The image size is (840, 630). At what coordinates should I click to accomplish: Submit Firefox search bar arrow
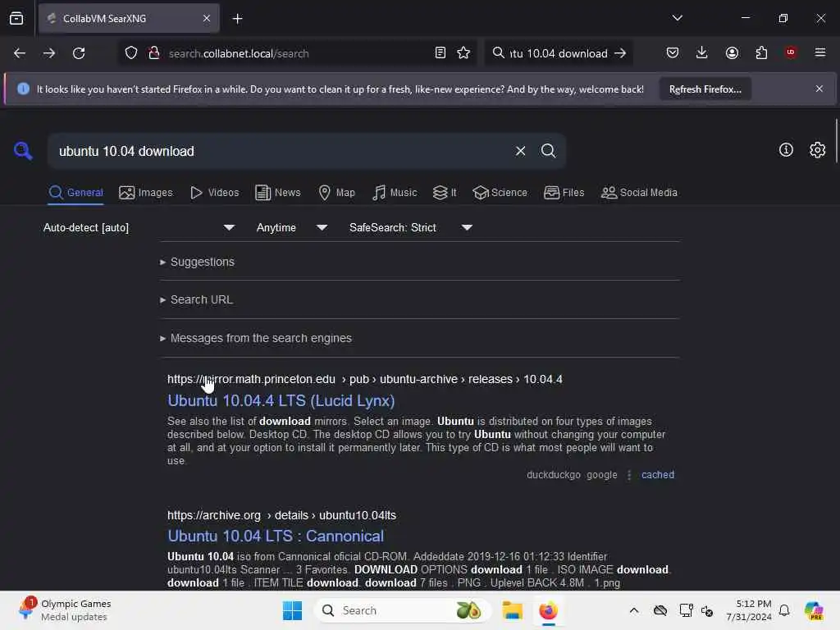point(620,53)
